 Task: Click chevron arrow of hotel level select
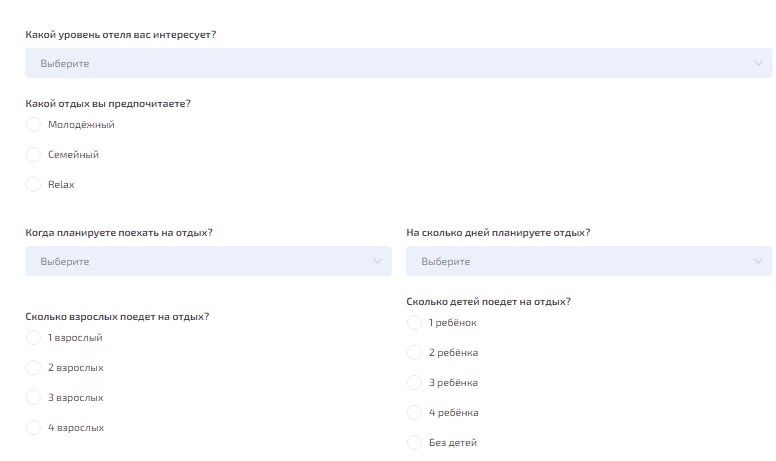coord(758,63)
